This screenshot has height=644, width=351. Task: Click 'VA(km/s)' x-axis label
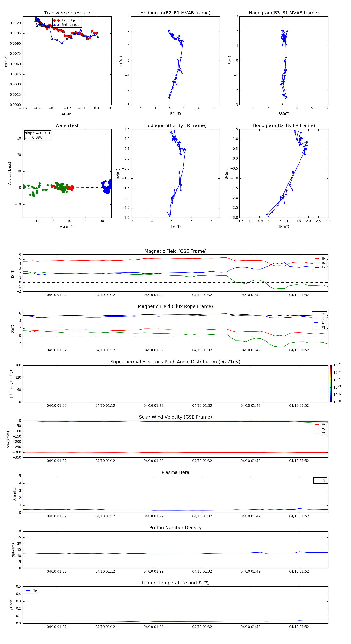pos(67,227)
